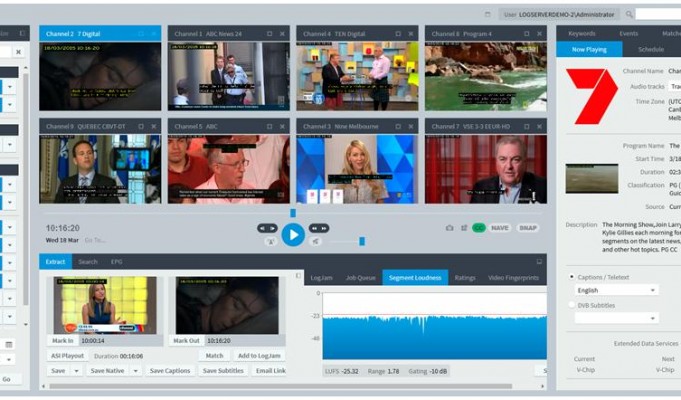Maximize the Channel 5 ABC panel
Viewport: 681px width, 400px height.
[269, 126]
